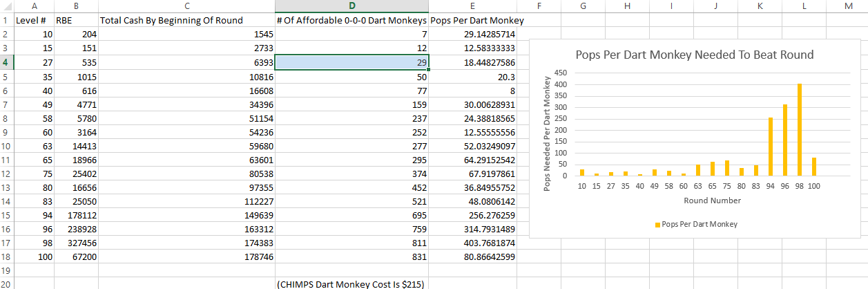Viewport: 868px width, 289px height.
Task: Select cell with RBE 1015
Action: (77, 75)
